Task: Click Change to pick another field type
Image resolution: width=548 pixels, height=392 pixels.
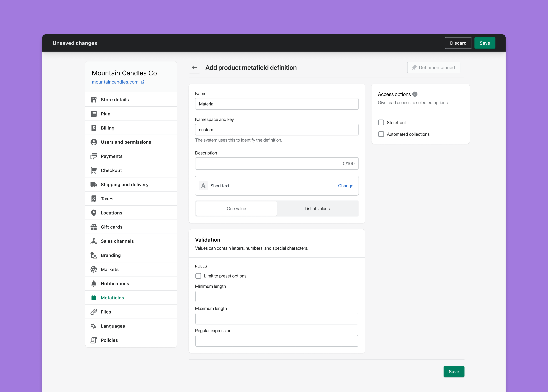Action: (345, 186)
